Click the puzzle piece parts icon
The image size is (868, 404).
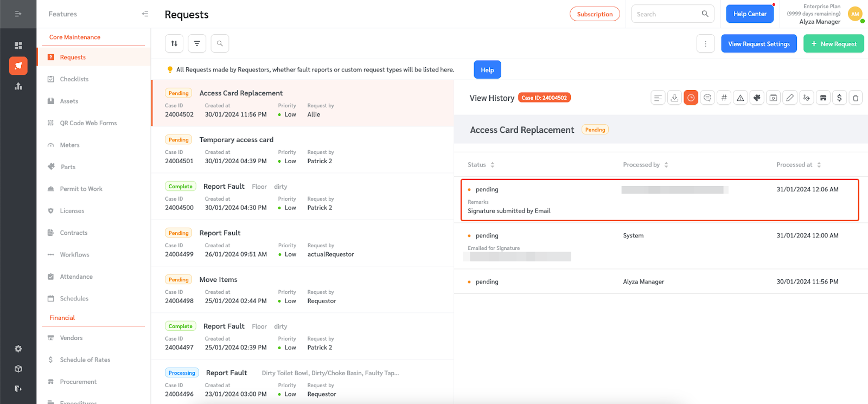point(757,98)
